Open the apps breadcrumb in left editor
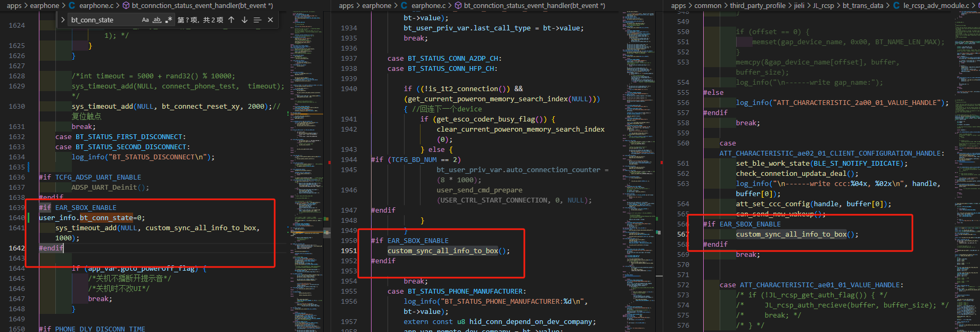Image resolution: width=980 pixels, height=332 pixels. tap(14, 5)
